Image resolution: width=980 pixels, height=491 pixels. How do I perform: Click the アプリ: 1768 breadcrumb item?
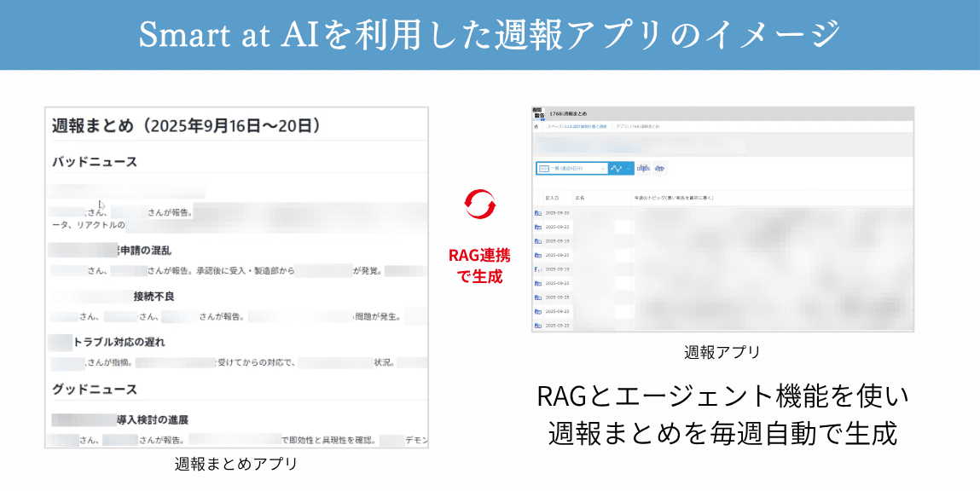click(x=636, y=126)
